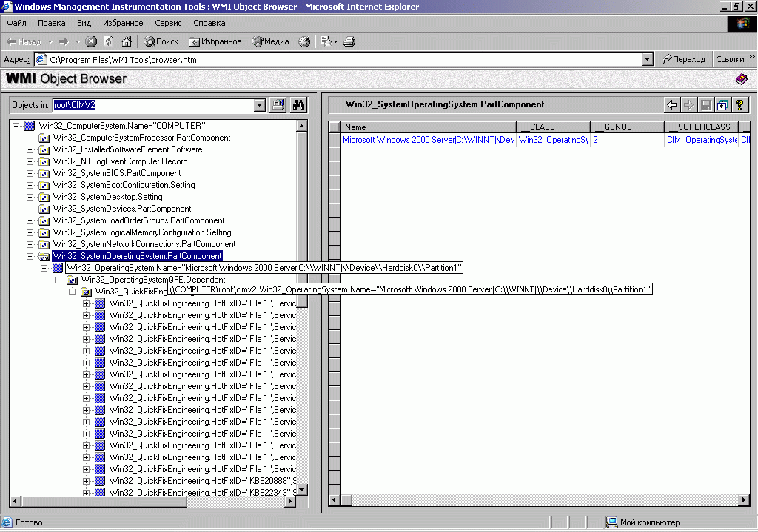The width and height of the screenshot is (758, 532).
Task: Click the IE Home toolbar icon
Action: [x=127, y=41]
